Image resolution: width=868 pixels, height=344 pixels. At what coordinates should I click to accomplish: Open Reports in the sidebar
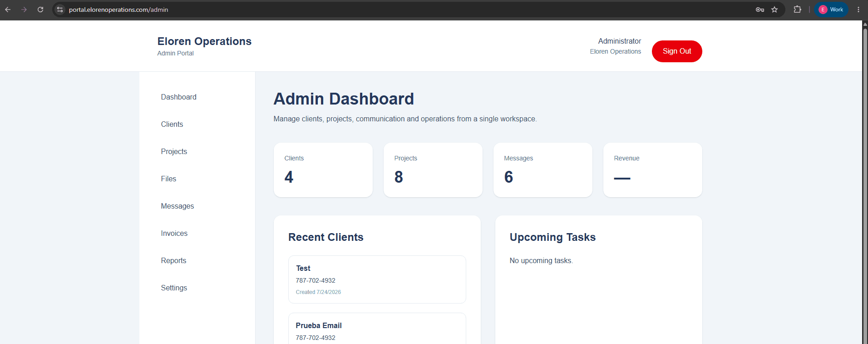click(x=173, y=260)
